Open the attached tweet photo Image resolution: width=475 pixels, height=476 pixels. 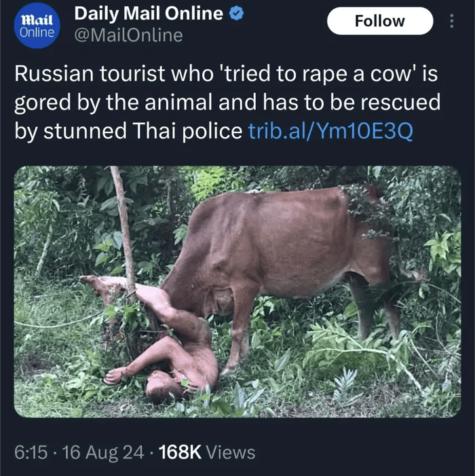click(237, 291)
